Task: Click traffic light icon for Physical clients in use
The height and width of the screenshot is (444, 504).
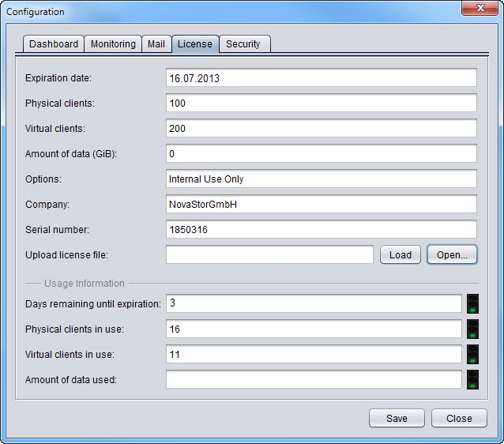Action: coord(472,329)
